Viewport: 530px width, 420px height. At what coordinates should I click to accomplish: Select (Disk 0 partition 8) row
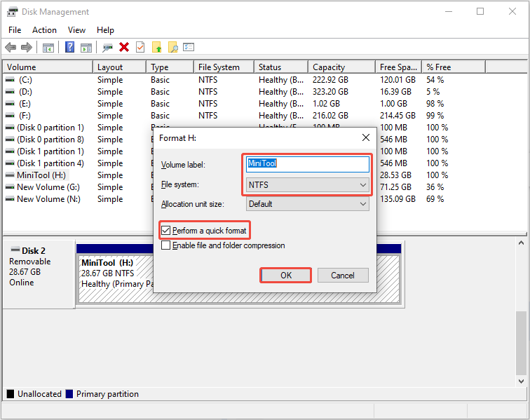pos(50,140)
